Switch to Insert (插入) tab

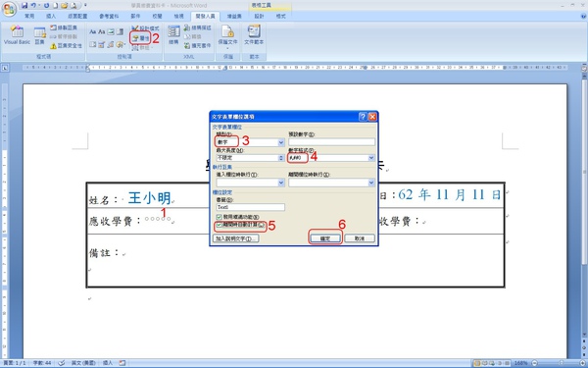point(51,17)
